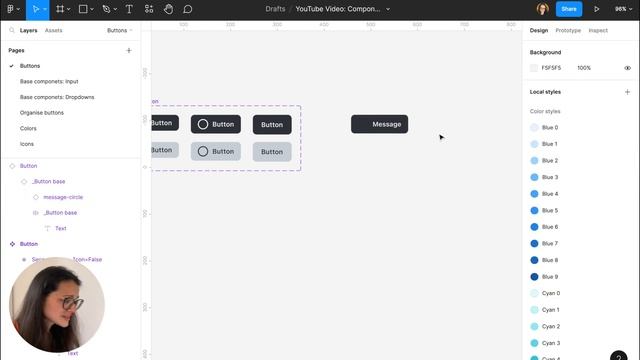Select the dark Button with circle icon
The height and width of the screenshot is (360, 640).
(216, 124)
